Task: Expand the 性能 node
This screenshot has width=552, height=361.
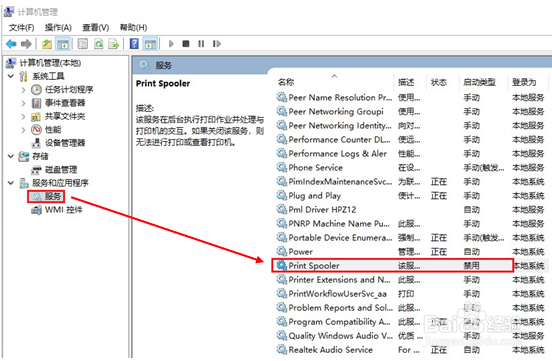Action: click(24, 130)
